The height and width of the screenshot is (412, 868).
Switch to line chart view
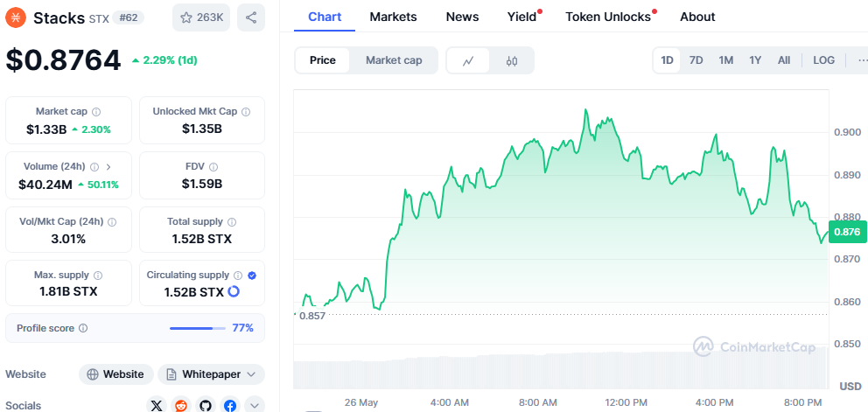(x=468, y=61)
